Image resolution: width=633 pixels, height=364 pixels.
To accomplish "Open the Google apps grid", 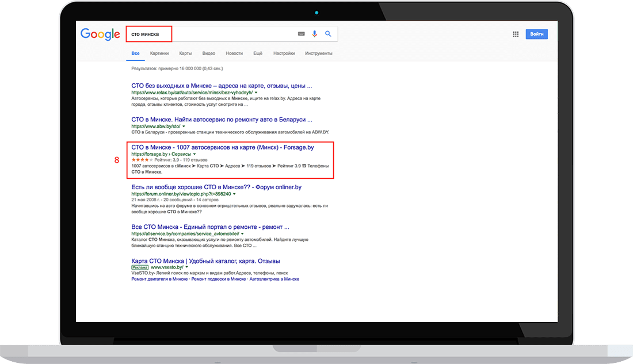I will tap(516, 34).
